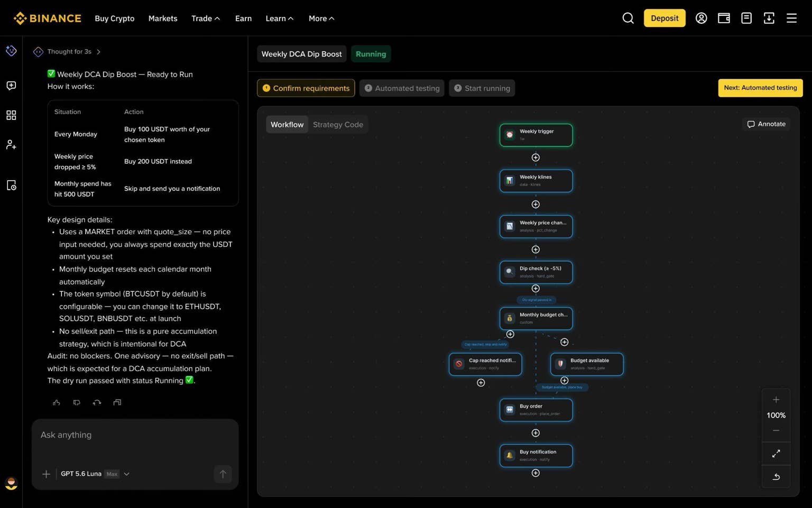Viewport: 812px width, 508px height.
Task: Open the wallet icon
Action: [x=724, y=19]
